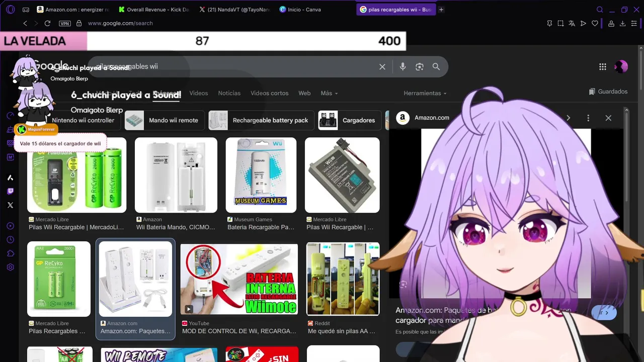Select the pilas recargables wii tab

[396, 10]
